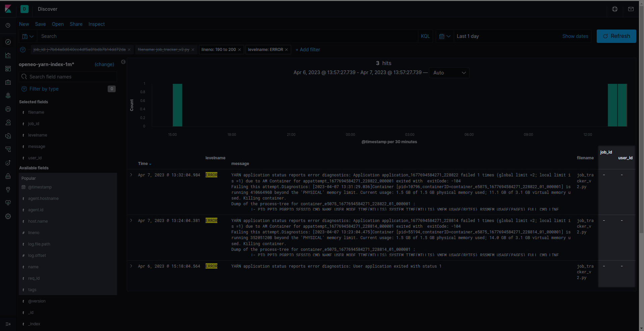Viewport: 644px width, 331px height.
Task: Open the saved query dropdown next to Search
Action: pos(28,36)
